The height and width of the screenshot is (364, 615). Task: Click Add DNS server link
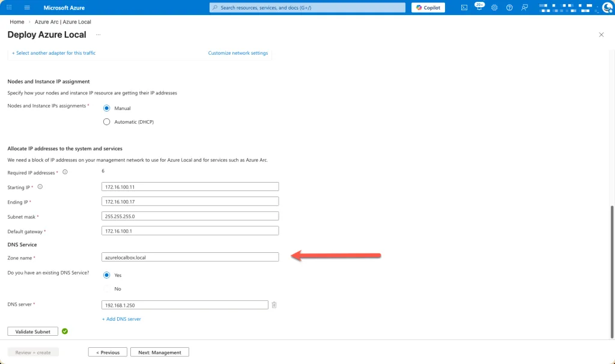[x=121, y=319]
